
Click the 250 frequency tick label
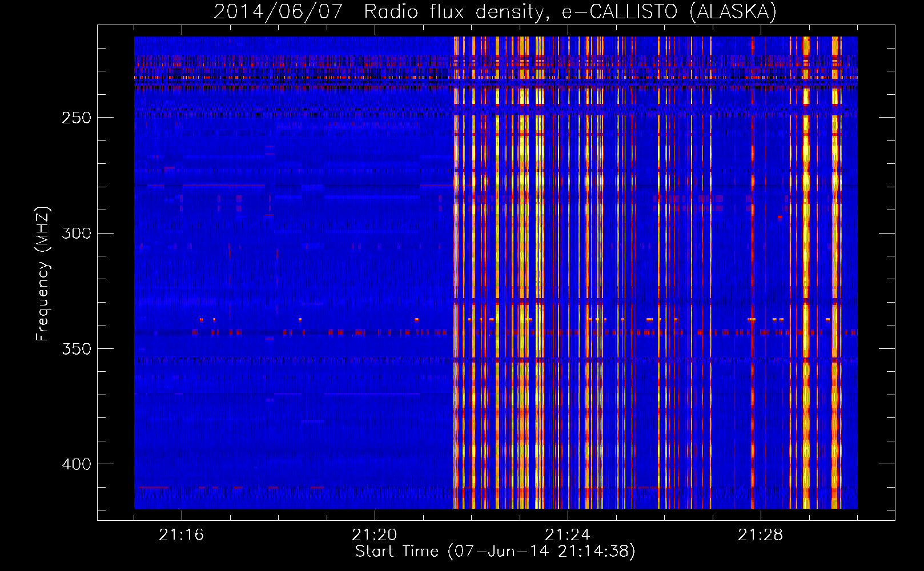pos(77,118)
